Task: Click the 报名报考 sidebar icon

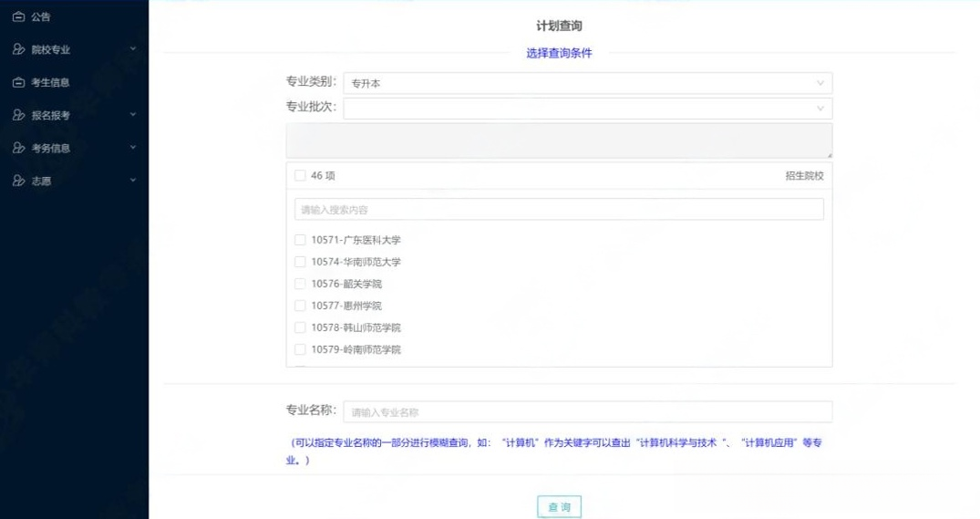Action: [x=18, y=116]
